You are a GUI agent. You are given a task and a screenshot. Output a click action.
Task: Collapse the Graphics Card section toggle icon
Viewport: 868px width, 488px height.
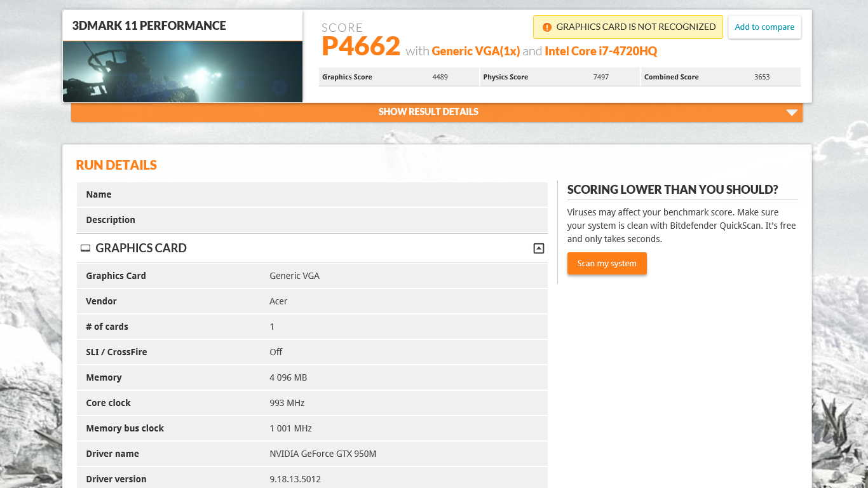539,248
